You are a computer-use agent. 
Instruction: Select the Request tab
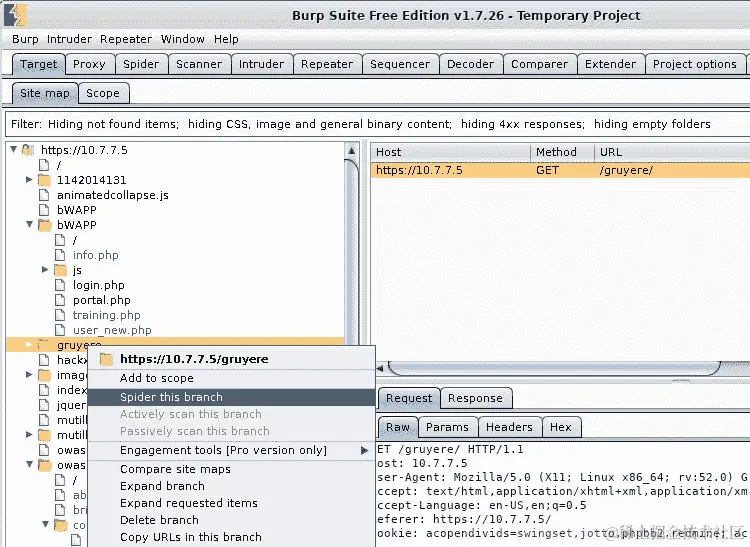tap(409, 398)
